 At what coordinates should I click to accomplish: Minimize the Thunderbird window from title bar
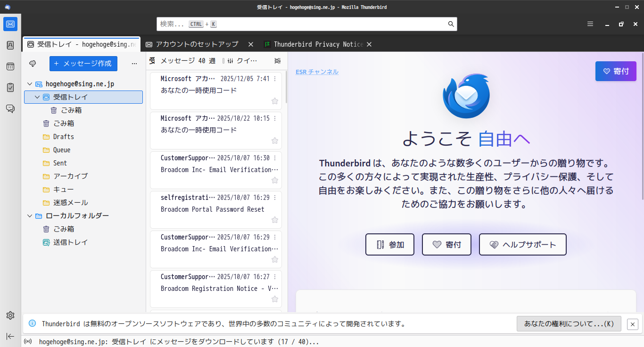pos(617,7)
